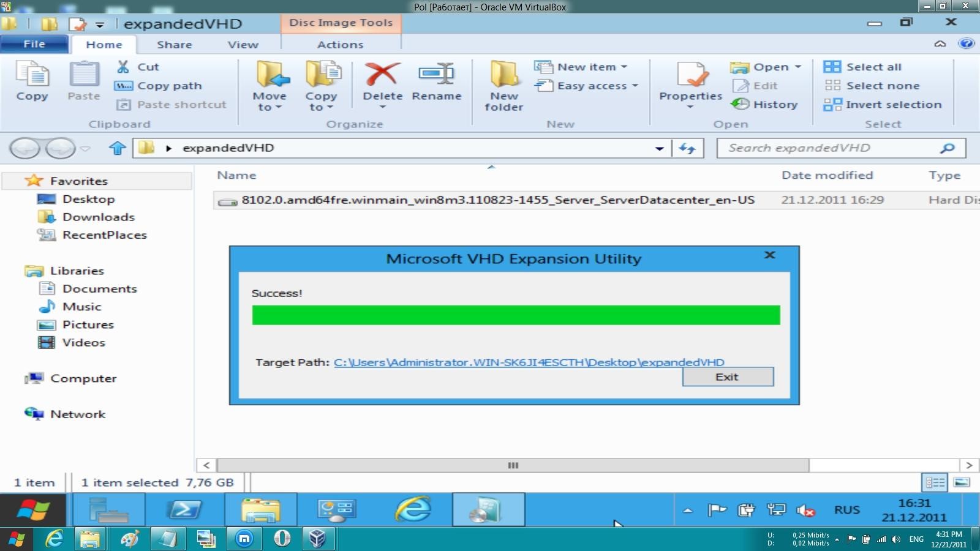Screen dimensions: 980x551
Task: Choose Select none in ribbon
Action: click(872, 86)
